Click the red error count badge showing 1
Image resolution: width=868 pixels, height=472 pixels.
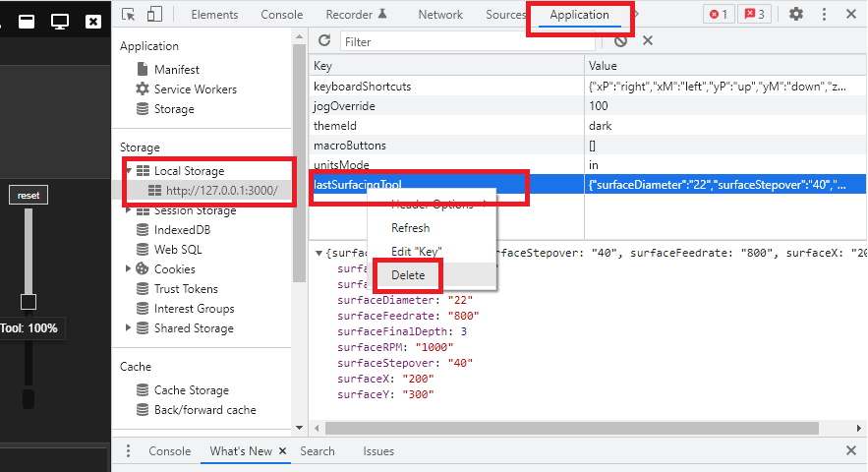pos(718,15)
